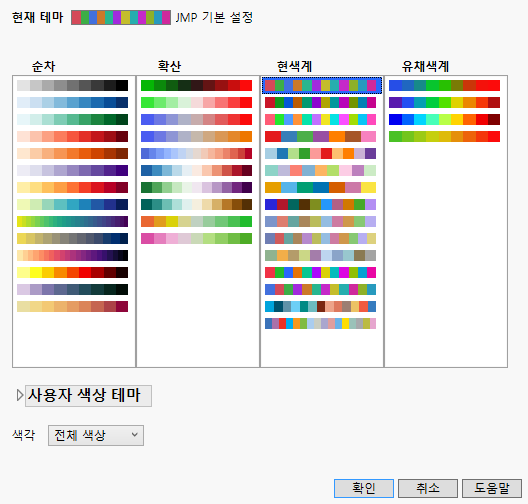Click the 현재 테마 preview color strip
The image size is (528, 504).
coord(121,18)
